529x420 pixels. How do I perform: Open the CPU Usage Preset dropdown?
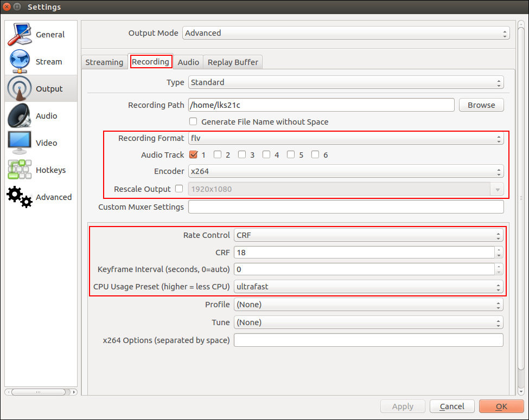click(368, 287)
